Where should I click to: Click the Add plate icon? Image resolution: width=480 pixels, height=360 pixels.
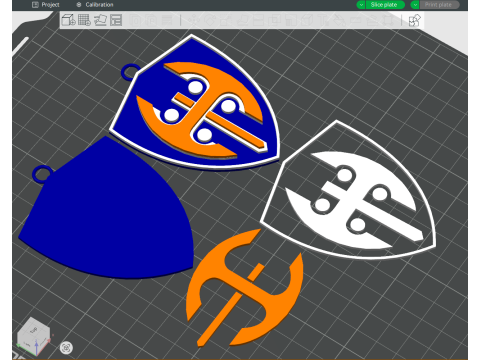point(84,20)
